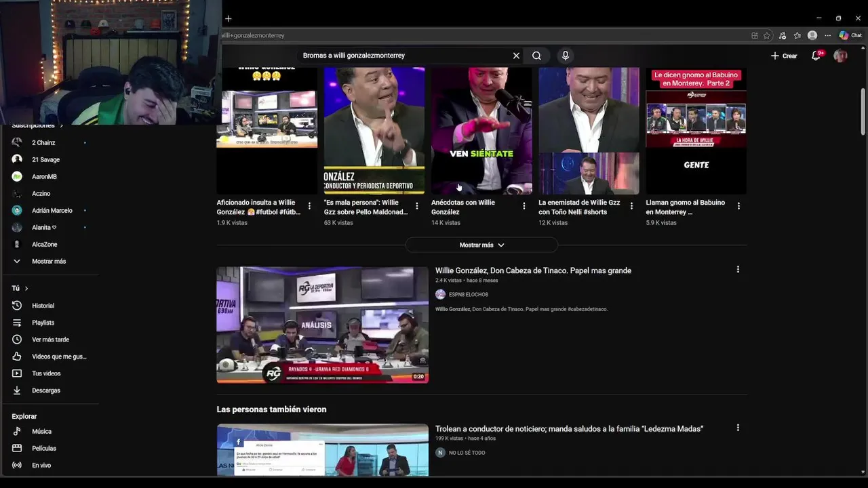Open options for 'Llaman gnomo al Babuino' short
This screenshot has width=868, height=488.
[x=738, y=206]
